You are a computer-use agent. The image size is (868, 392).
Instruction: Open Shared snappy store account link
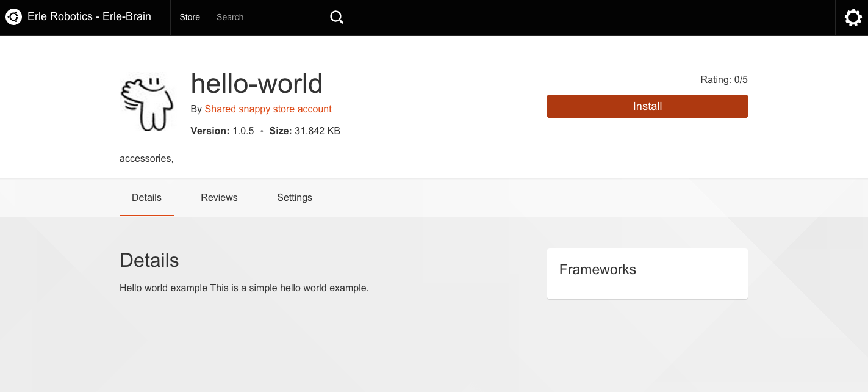268,109
